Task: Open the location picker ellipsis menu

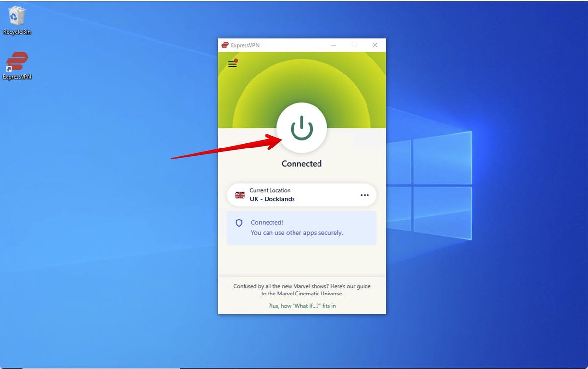Action: pyautogui.click(x=365, y=195)
